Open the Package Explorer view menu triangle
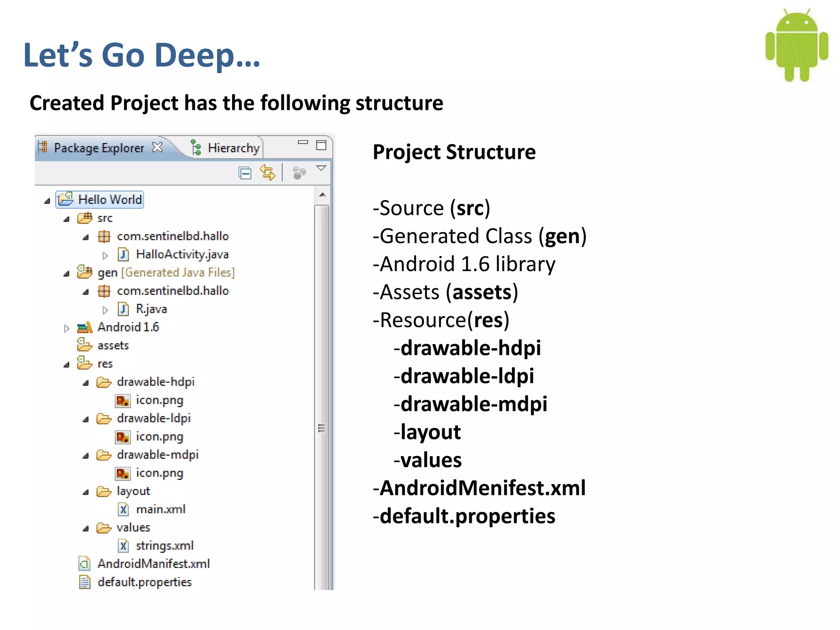The width and height of the screenshot is (840, 630). coord(321,168)
